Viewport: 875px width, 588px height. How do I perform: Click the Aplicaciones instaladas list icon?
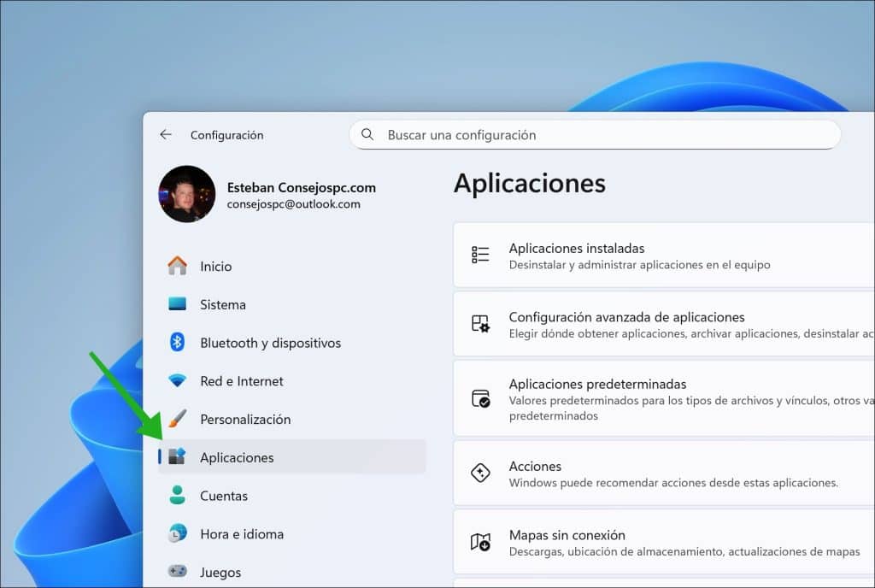(481, 255)
